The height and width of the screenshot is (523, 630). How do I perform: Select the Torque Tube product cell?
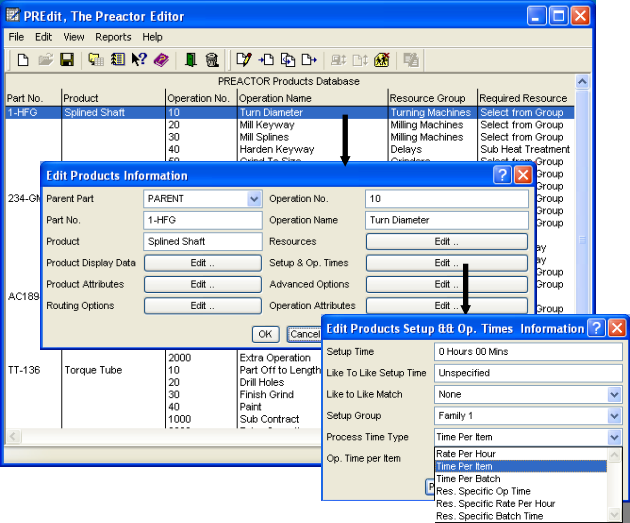point(93,370)
